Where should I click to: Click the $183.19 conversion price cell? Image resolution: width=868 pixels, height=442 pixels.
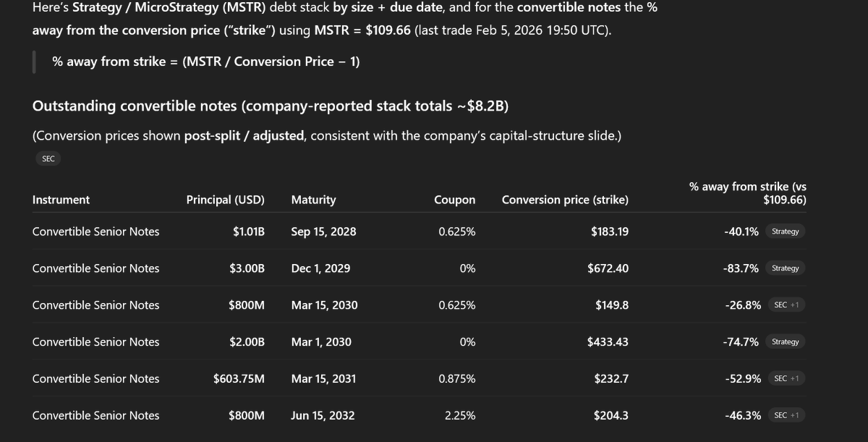point(609,231)
